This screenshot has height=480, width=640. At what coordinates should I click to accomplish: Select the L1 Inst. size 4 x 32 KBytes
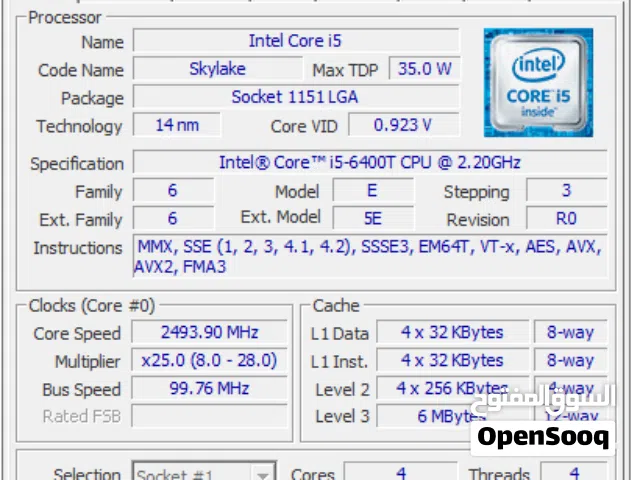[x=452, y=360]
